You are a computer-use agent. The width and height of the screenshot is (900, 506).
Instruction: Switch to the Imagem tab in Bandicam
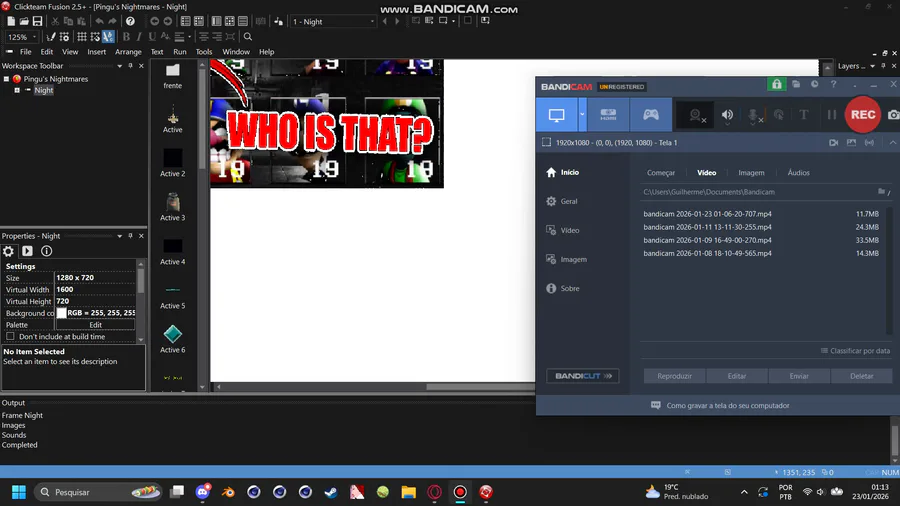pyautogui.click(x=751, y=173)
